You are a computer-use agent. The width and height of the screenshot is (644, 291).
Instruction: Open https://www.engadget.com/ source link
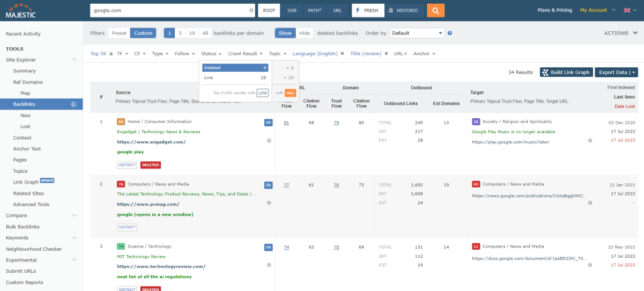click(152, 142)
